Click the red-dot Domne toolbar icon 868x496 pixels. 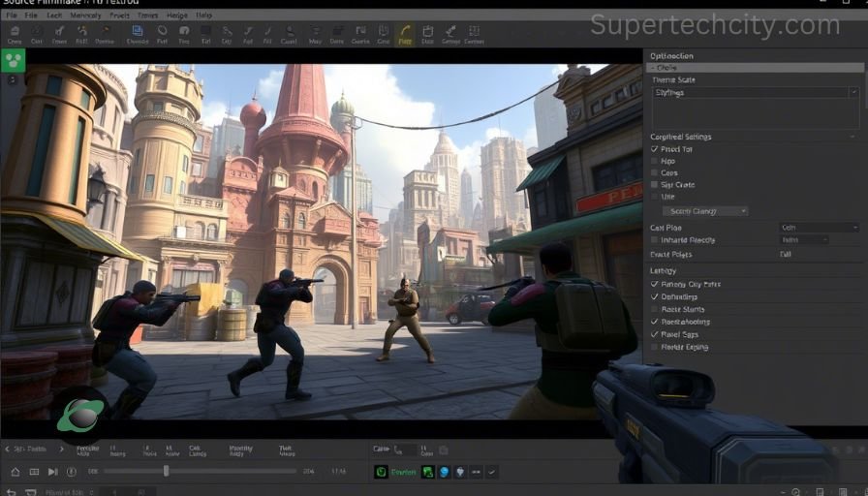coord(106,30)
